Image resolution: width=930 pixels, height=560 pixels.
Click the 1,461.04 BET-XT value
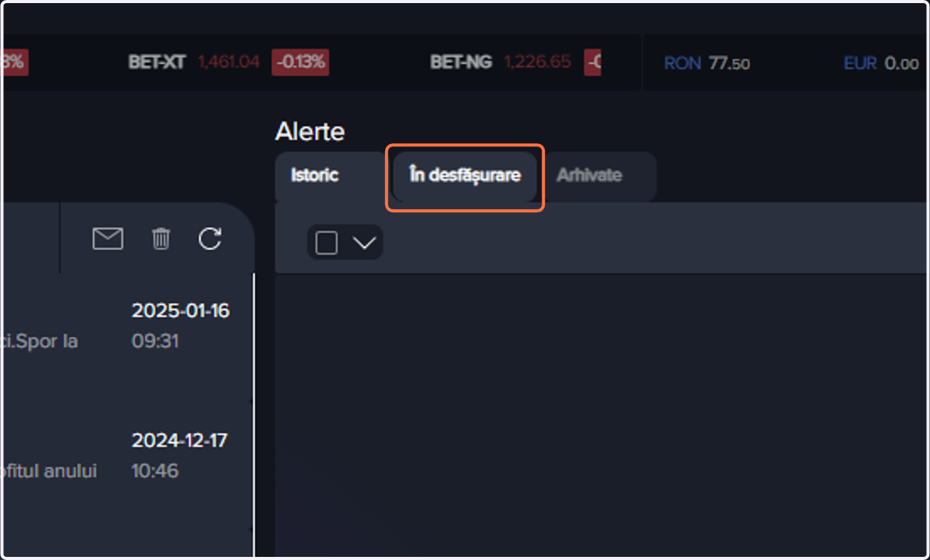tap(229, 63)
